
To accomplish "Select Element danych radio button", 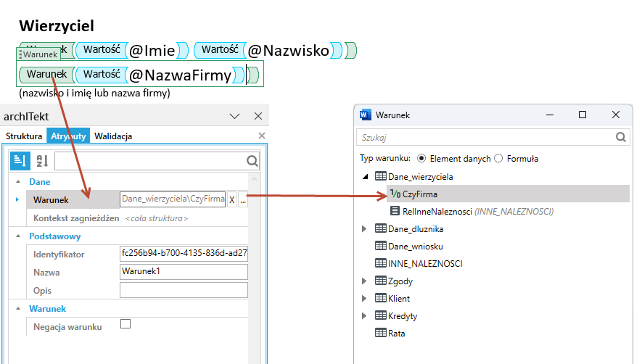I will coord(421,159).
